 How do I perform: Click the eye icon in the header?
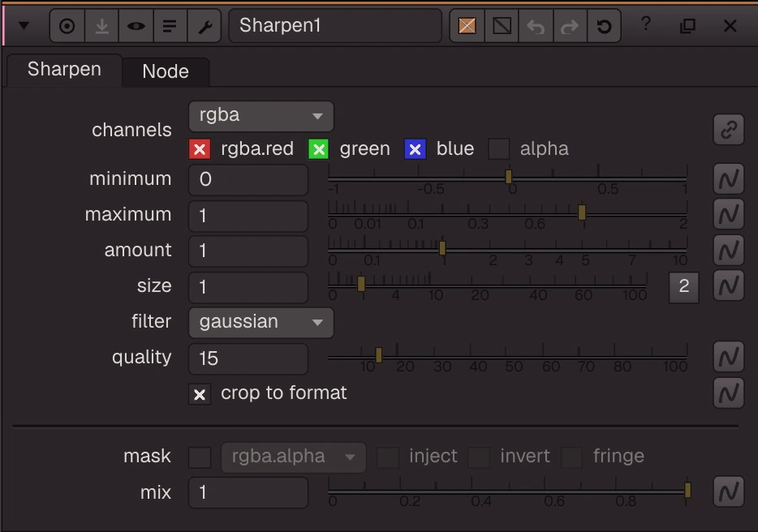click(136, 26)
